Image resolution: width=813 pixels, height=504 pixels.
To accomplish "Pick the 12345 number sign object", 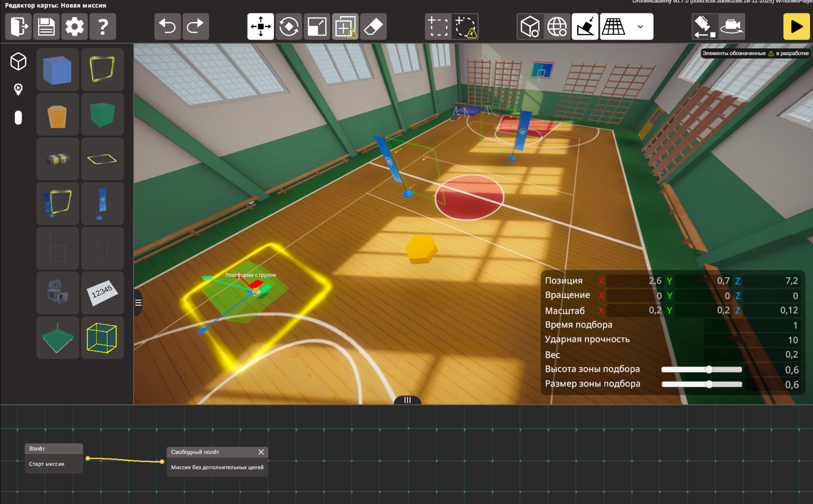I will pos(103,293).
